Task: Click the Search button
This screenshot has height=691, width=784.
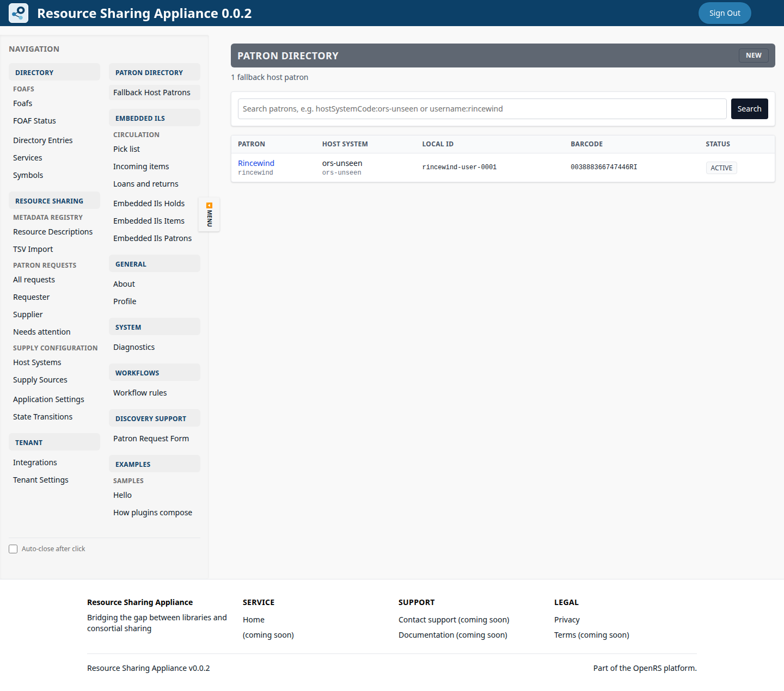Action: point(749,109)
